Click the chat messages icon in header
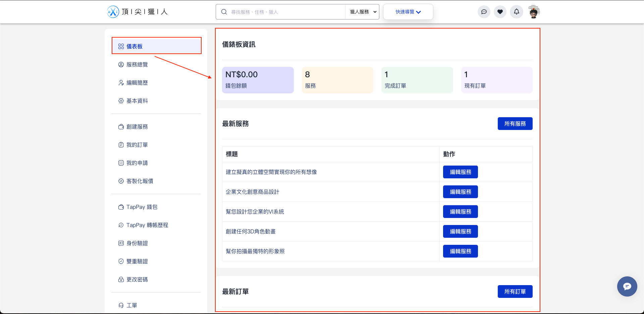 484,12
